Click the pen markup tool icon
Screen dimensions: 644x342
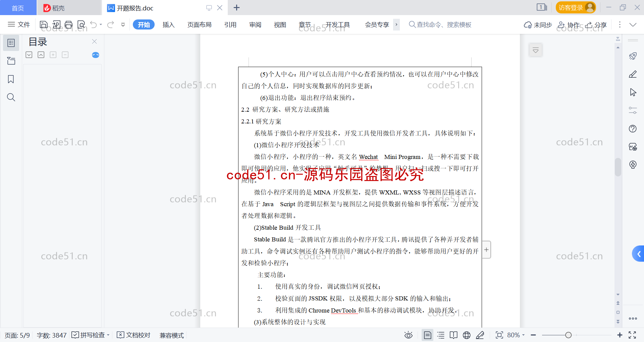[x=633, y=74]
